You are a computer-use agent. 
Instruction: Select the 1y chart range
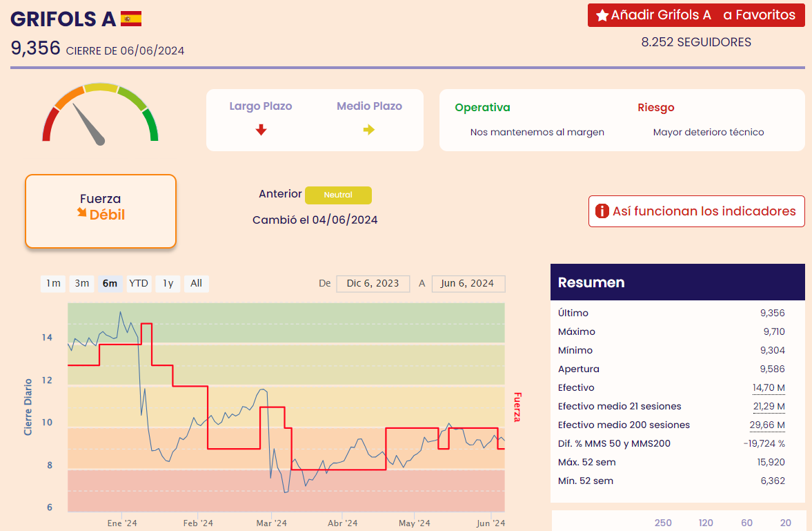pyautogui.click(x=168, y=284)
